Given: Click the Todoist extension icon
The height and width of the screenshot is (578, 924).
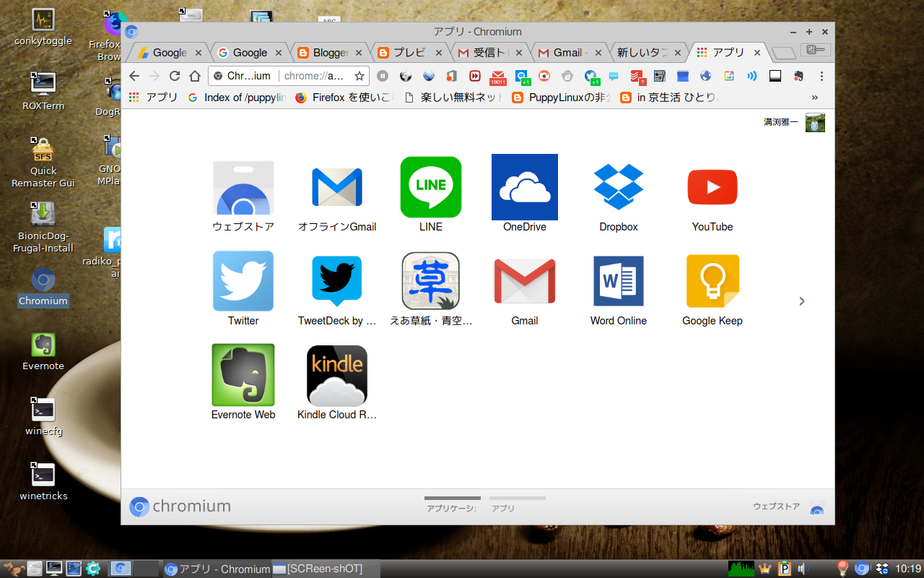Looking at the screenshot, I should pos(637,76).
